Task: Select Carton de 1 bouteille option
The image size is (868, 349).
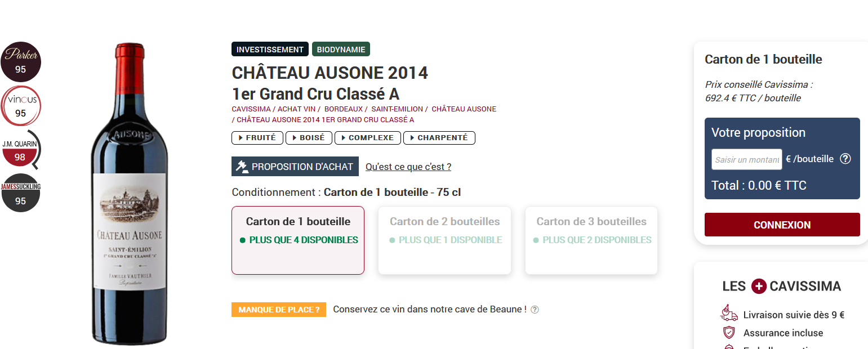Action: click(x=298, y=240)
